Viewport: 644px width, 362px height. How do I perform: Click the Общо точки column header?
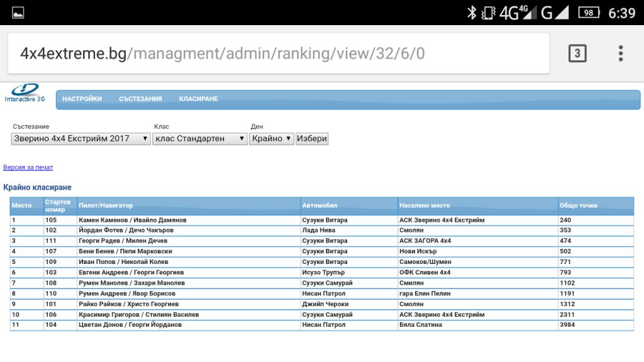(x=578, y=206)
